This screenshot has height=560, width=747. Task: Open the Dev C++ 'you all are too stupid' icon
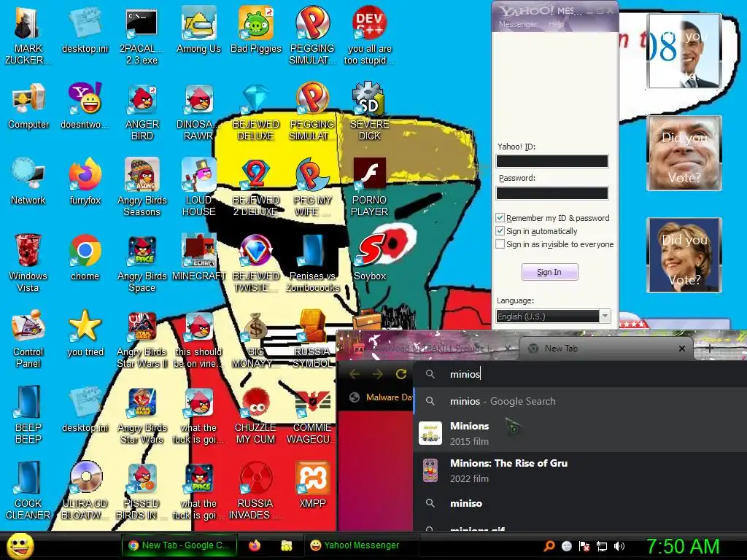point(369,24)
